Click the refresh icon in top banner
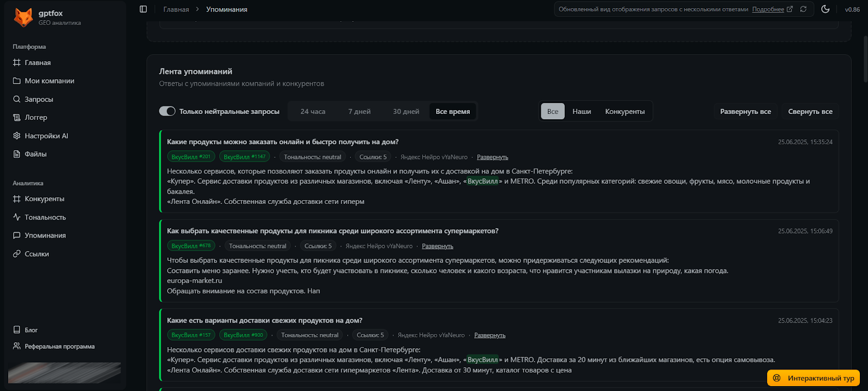The height and width of the screenshot is (391, 868). click(803, 9)
